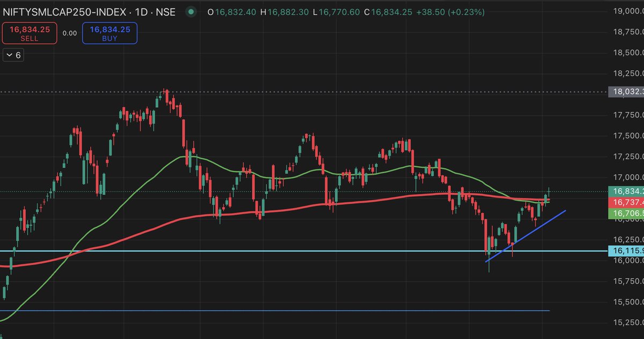This screenshot has height=339, width=644.
Task: Click the 0.00 spread value between Sell and Buy
Action: pos(70,33)
